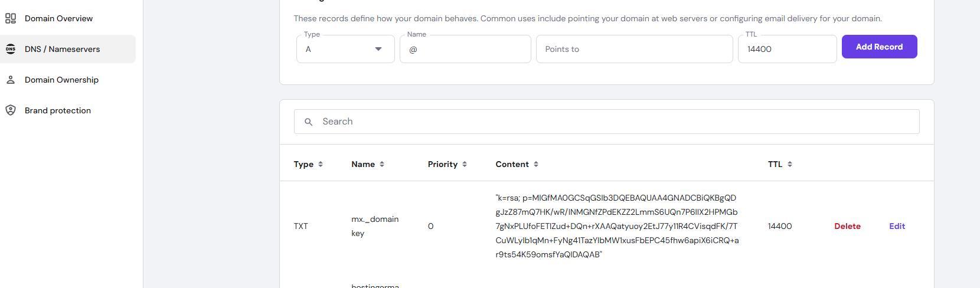Sort records by Content column arrows
This screenshot has width=980, height=288.
[x=536, y=164]
